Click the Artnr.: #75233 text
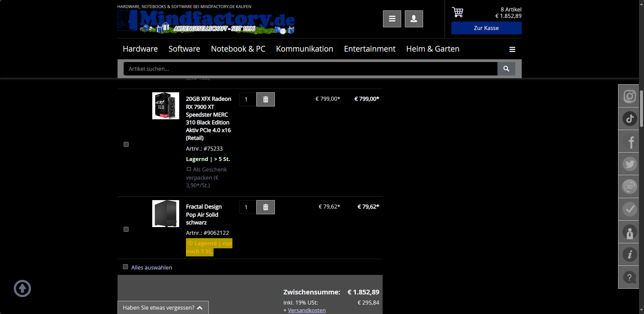 point(204,149)
